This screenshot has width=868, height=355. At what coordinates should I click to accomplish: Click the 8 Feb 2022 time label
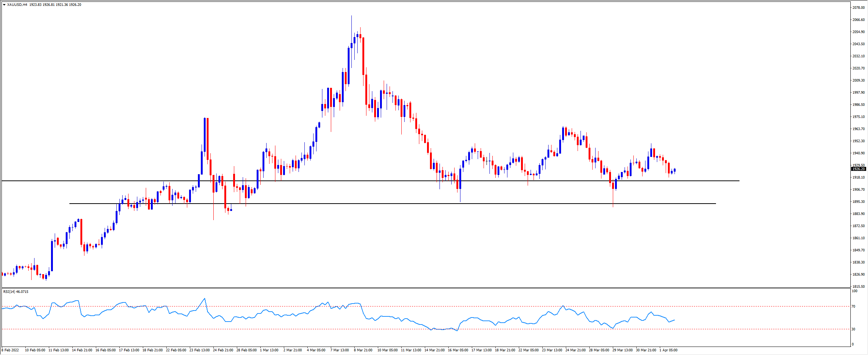10,350
